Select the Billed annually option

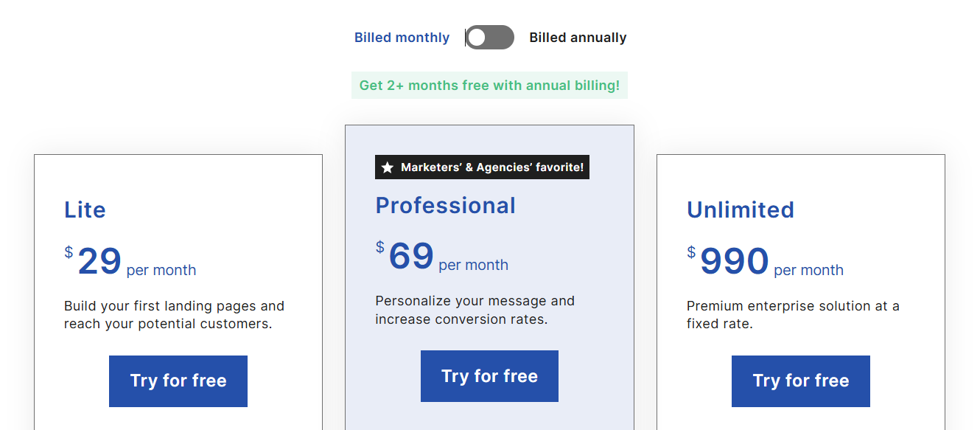578,37
